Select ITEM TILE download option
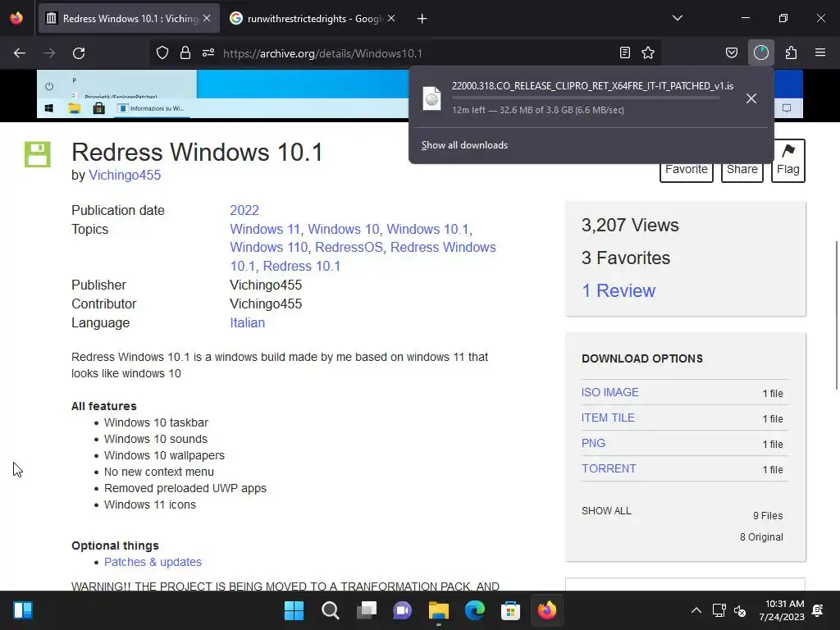 tap(608, 418)
